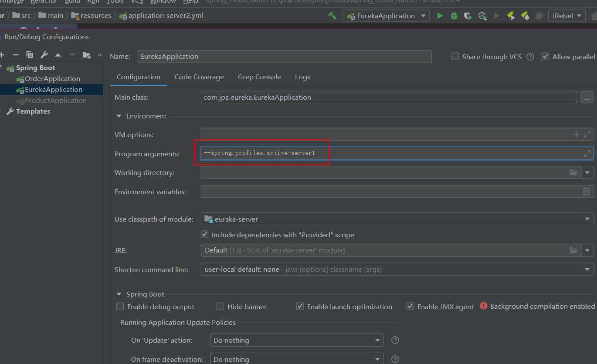
Task: Collapse the Spring Boot settings section
Action: point(119,294)
